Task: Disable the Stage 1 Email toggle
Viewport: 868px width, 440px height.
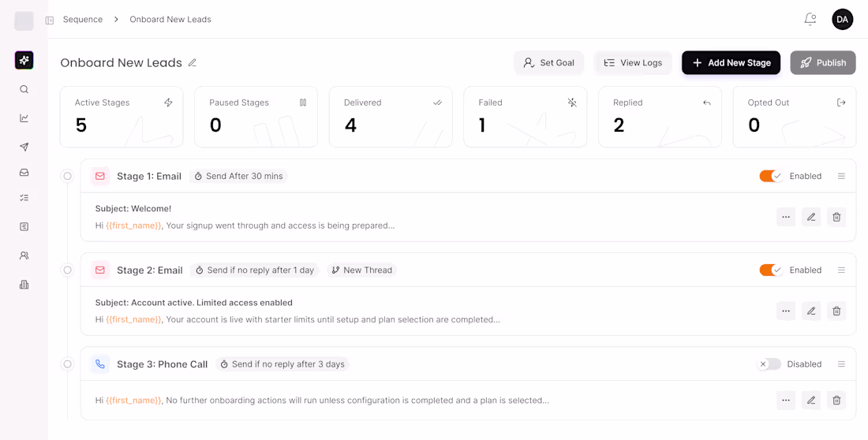Action: pyautogui.click(x=770, y=177)
